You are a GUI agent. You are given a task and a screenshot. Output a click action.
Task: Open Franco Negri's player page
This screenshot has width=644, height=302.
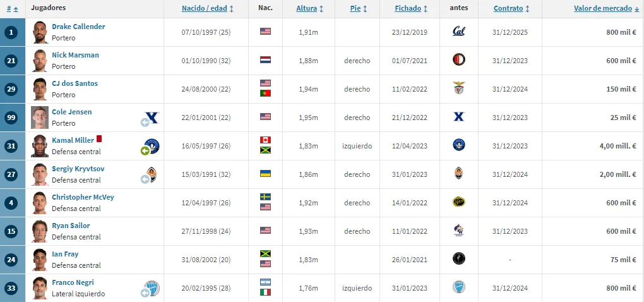click(x=73, y=282)
